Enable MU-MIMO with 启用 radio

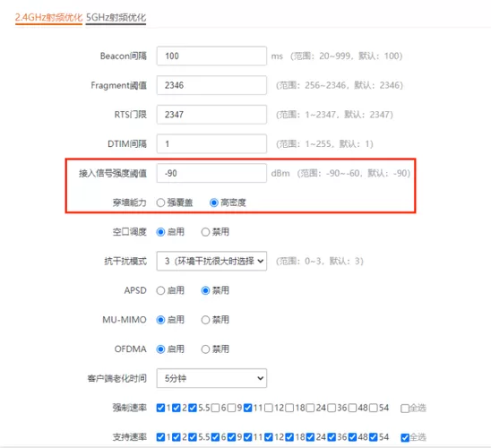coord(160,320)
